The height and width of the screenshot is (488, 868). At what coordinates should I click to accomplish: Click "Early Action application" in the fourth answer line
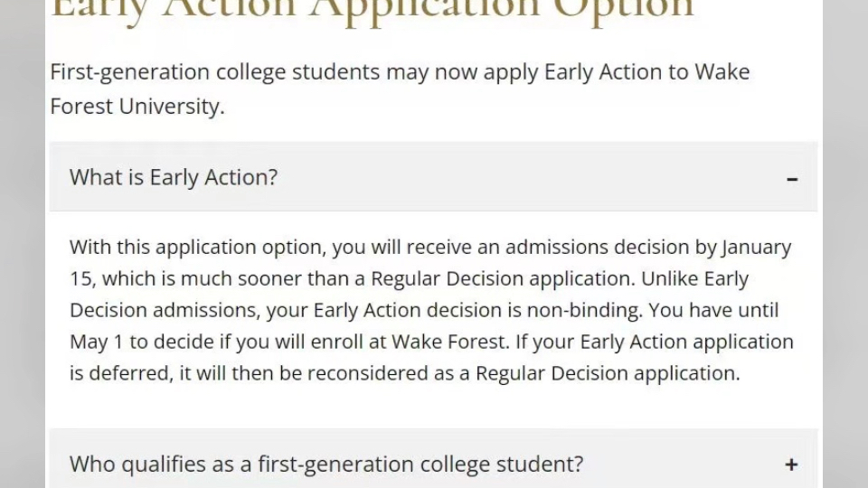[686, 343]
